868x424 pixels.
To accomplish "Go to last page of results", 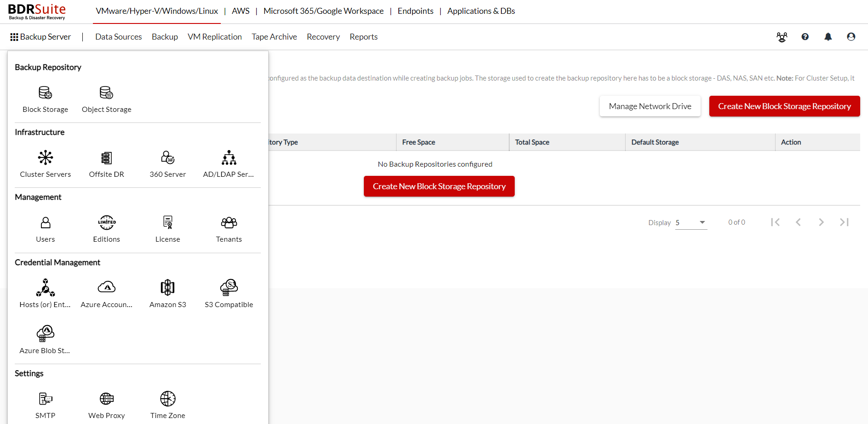I will pos(844,222).
